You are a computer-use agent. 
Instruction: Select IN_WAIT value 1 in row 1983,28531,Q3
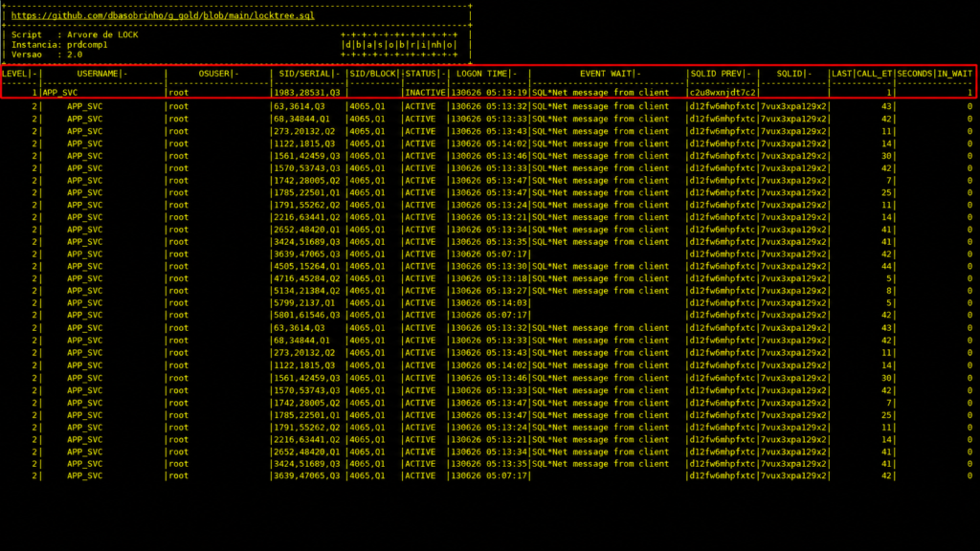970,93
